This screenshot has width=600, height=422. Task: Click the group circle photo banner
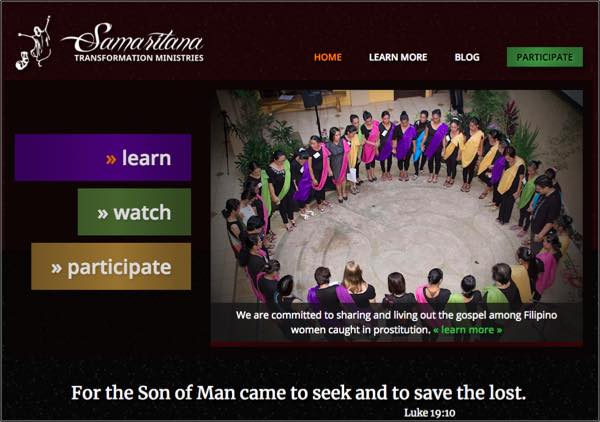coord(397,218)
